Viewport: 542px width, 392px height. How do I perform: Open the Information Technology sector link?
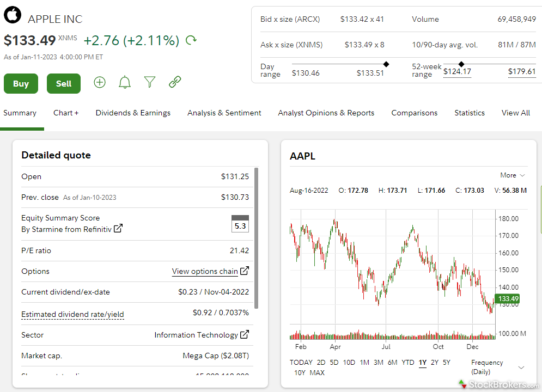[x=196, y=335]
